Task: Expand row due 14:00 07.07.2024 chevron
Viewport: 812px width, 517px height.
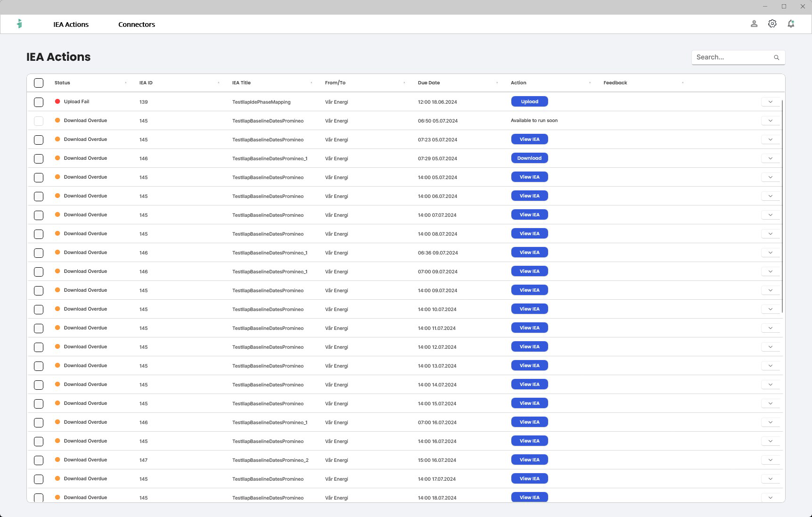Action: coord(771,215)
